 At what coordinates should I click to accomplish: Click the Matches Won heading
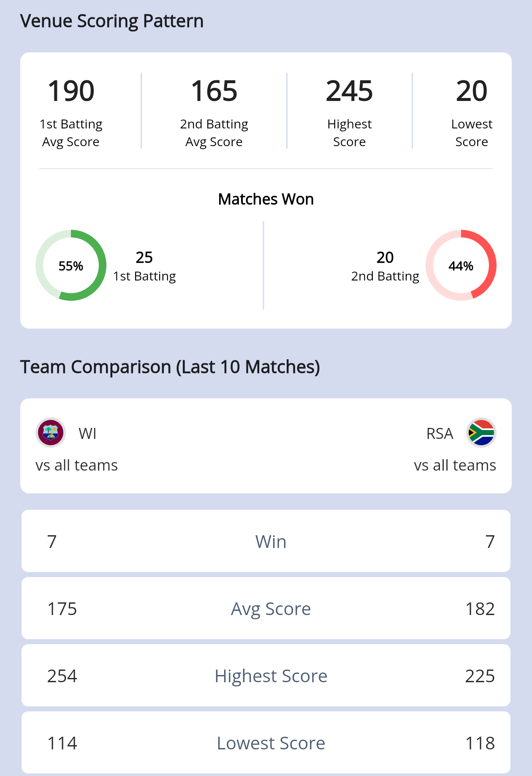click(266, 199)
